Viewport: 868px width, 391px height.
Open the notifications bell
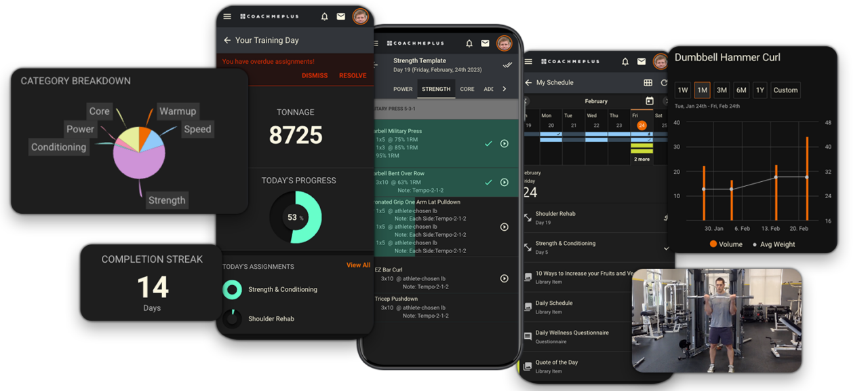tap(324, 16)
